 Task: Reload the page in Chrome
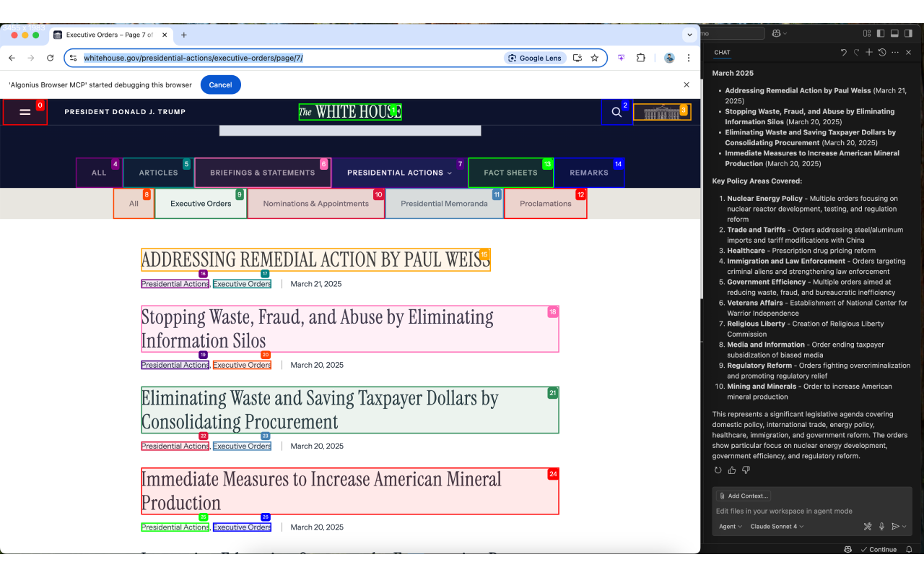pyautogui.click(x=51, y=58)
